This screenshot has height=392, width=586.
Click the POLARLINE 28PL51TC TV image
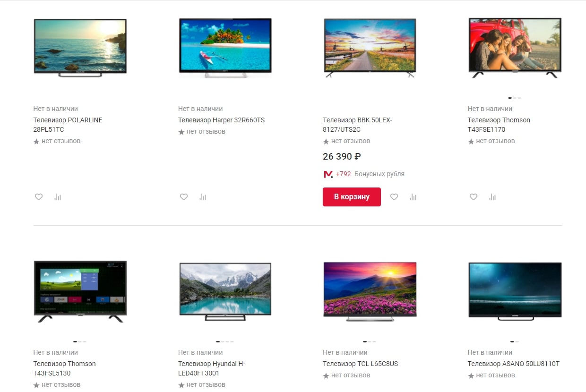tap(80, 48)
